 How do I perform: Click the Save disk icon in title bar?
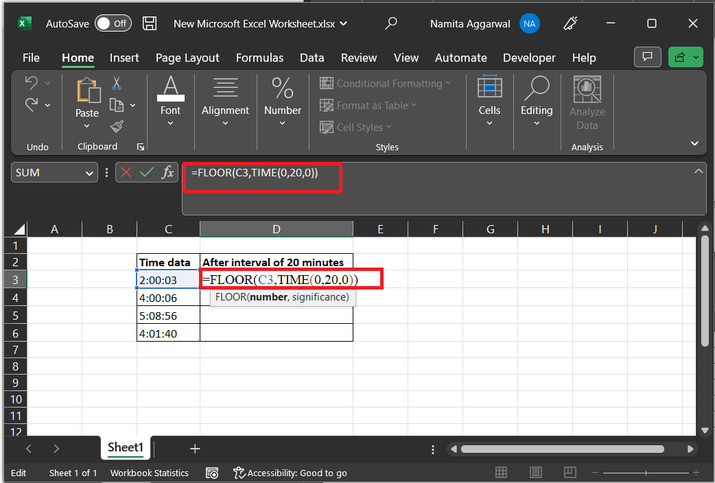pyautogui.click(x=149, y=22)
